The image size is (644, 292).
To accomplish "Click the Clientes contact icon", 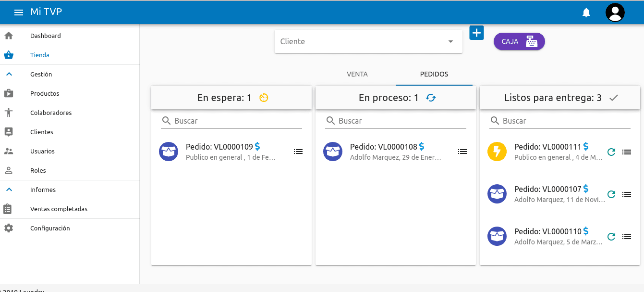I will (x=9, y=132).
